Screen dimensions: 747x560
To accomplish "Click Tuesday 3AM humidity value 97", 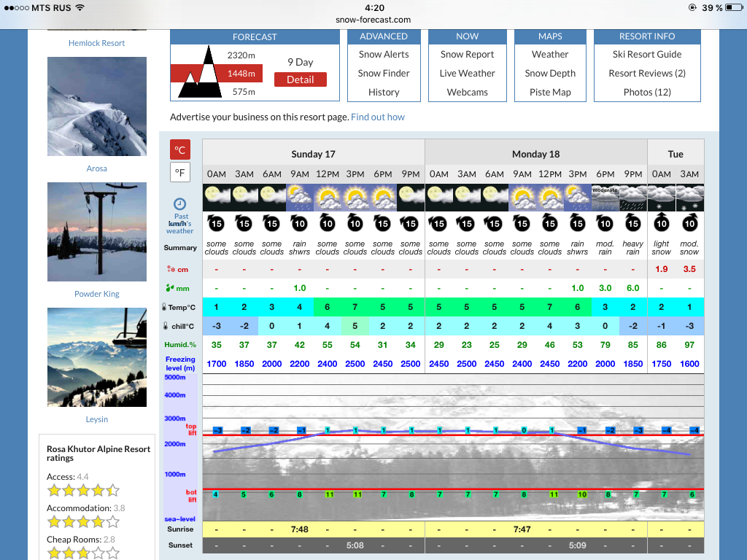I will pos(689,345).
